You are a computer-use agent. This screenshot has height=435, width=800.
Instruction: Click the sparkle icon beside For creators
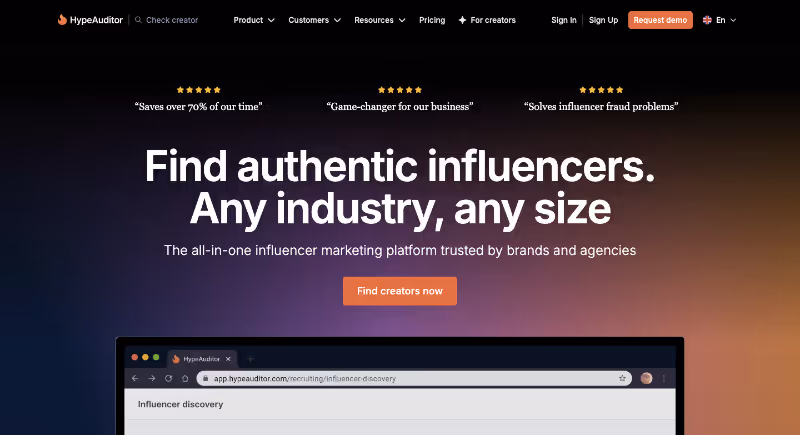click(x=462, y=20)
